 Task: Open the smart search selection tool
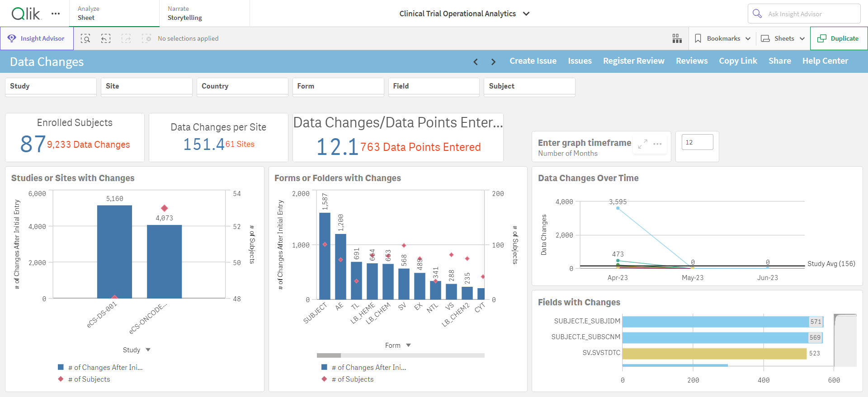tap(85, 38)
